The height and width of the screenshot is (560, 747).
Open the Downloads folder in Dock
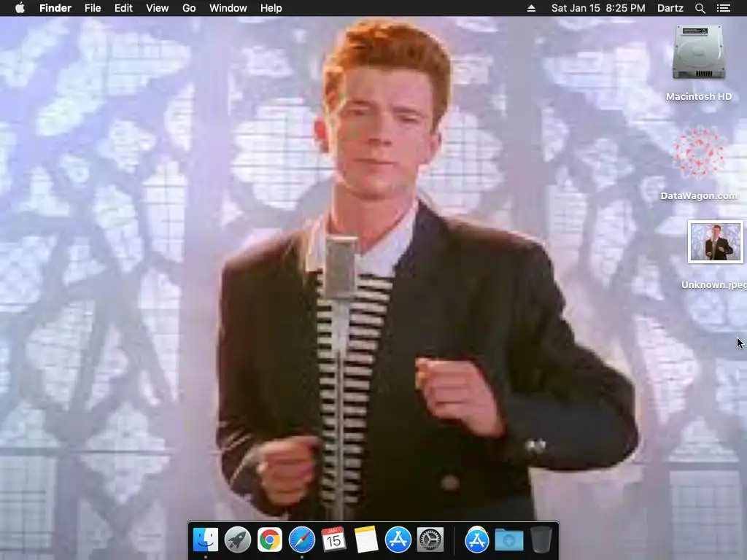pyautogui.click(x=508, y=540)
